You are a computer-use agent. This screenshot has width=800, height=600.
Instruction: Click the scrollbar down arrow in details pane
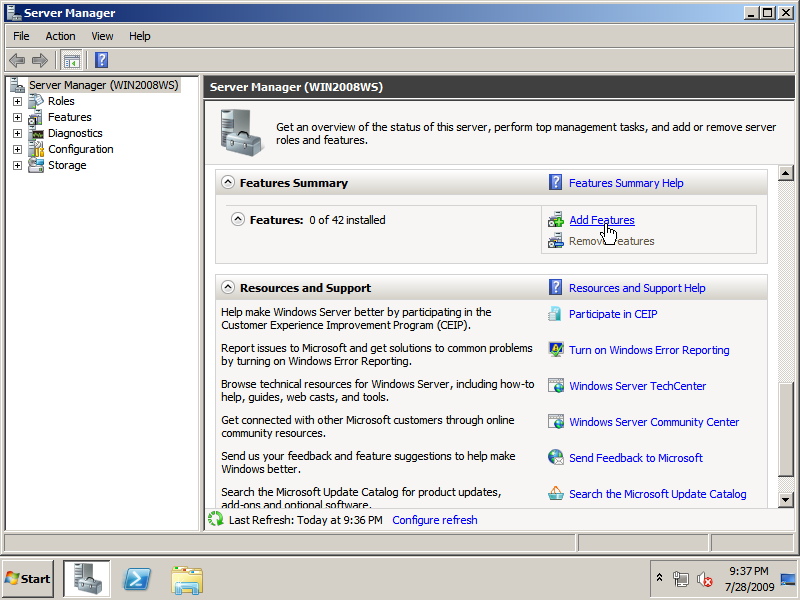786,500
